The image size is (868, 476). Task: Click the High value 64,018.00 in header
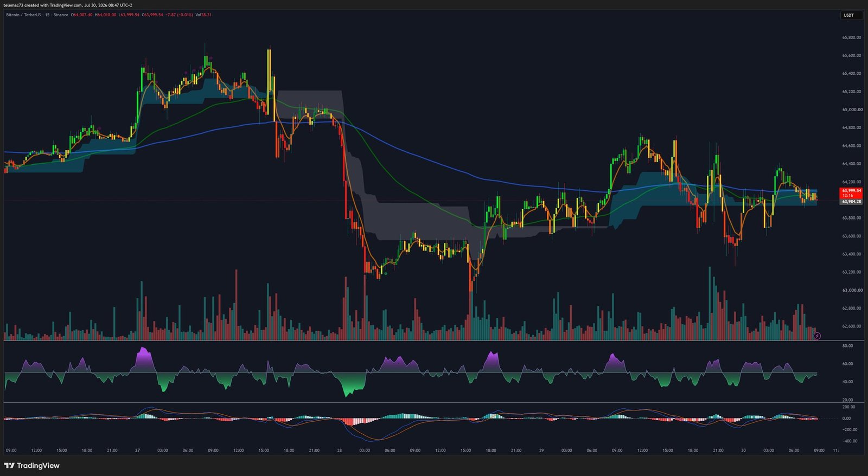[x=105, y=15]
